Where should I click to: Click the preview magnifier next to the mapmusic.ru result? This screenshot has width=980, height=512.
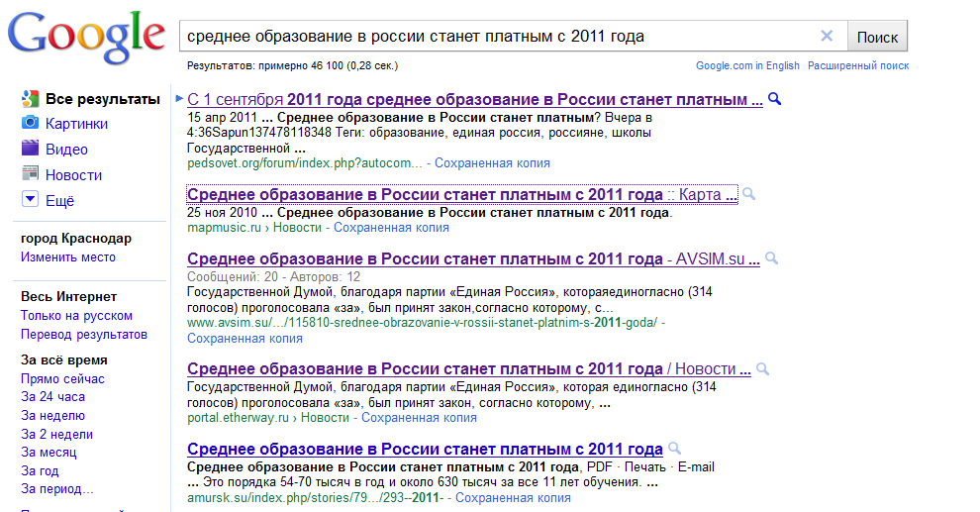[x=749, y=194]
